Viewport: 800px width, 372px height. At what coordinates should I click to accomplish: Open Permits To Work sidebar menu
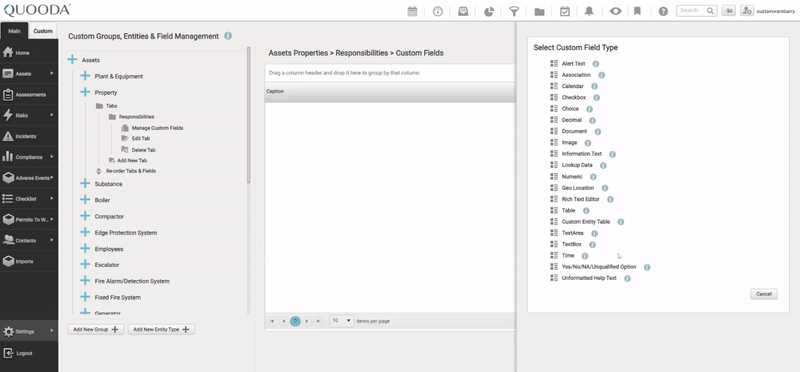coord(29,219)
